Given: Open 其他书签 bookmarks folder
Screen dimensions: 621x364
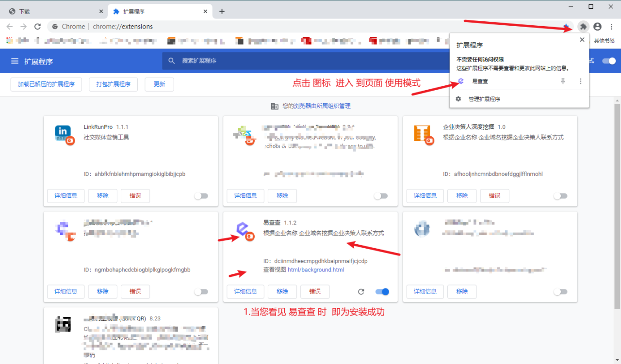Looking at the screenshot, I should (604, 41).
